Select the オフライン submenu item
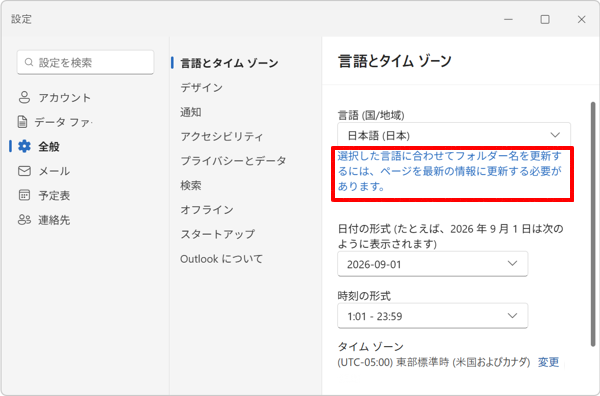The height and width of the screenshot is (396, 600). [x=207, y=210]
